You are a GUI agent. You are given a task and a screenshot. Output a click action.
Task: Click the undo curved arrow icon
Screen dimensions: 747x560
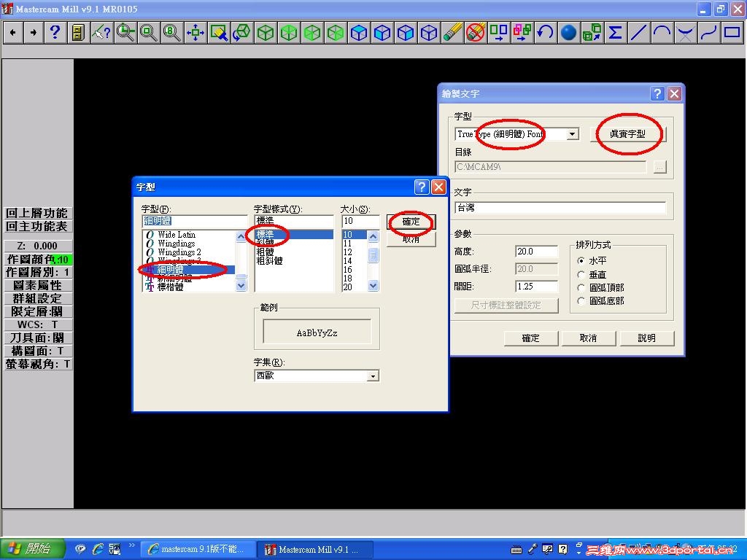click(546, 33)
